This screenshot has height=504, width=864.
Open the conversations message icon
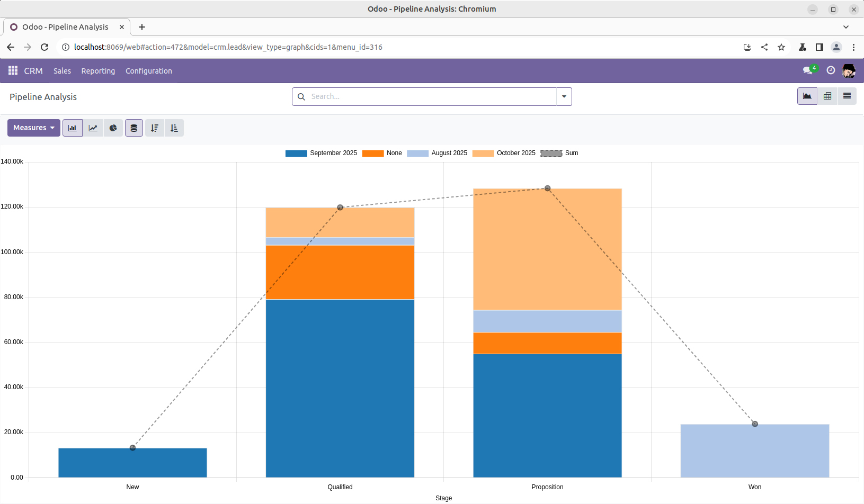pyautogui.click(x=807, y=70)
